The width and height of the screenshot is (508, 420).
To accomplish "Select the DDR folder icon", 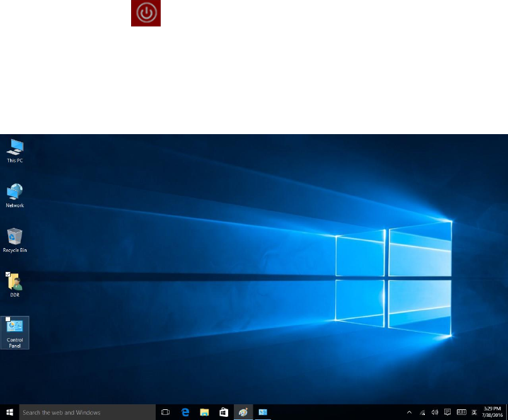I will tap(15, 285).
